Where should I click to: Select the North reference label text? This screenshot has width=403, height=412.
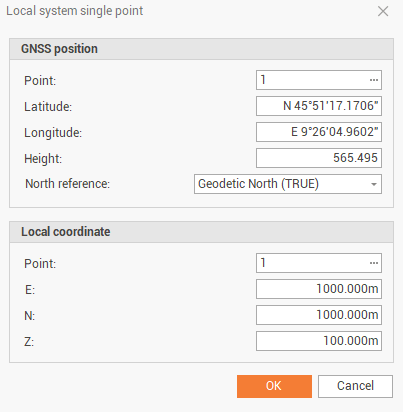pyautogui.click(x=68, y=184)
